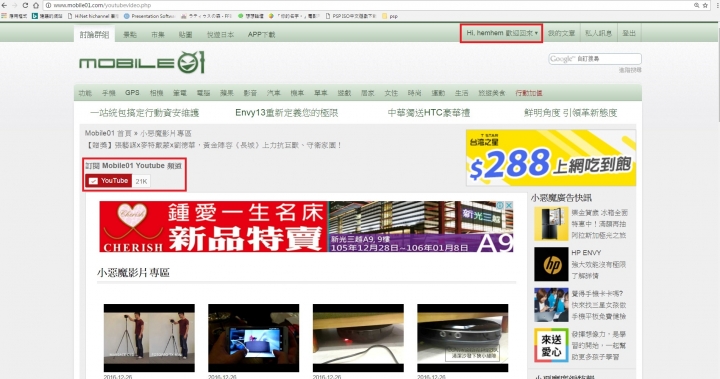The image size is (720, 379).
Task: Click the zoom magnifier icon in address bar
Action: click(697, 5)
